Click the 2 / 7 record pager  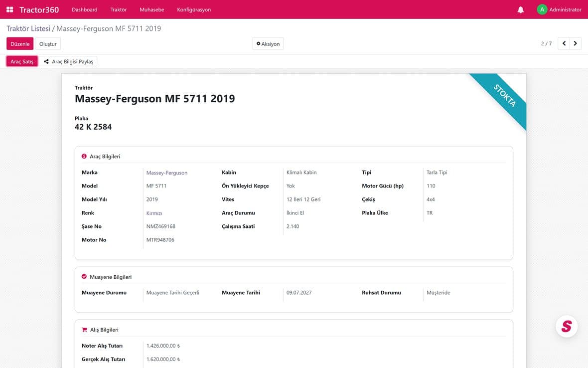[x=546, y=43]
